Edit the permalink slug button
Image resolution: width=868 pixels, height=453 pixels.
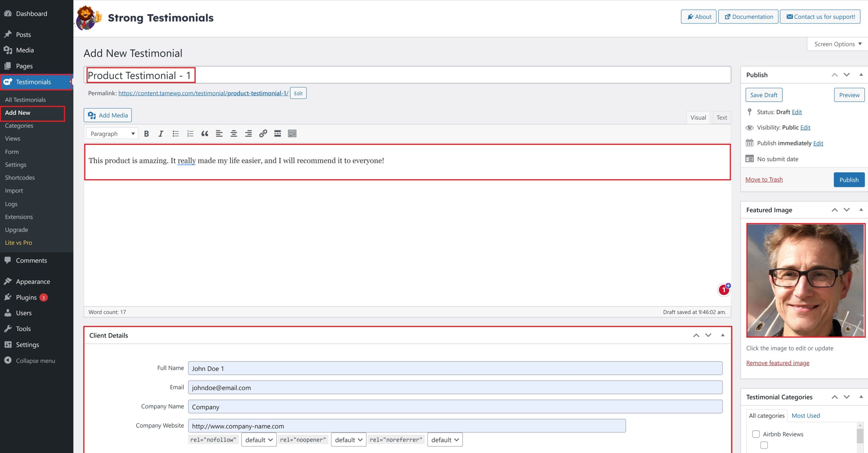(x=298, y=93)
